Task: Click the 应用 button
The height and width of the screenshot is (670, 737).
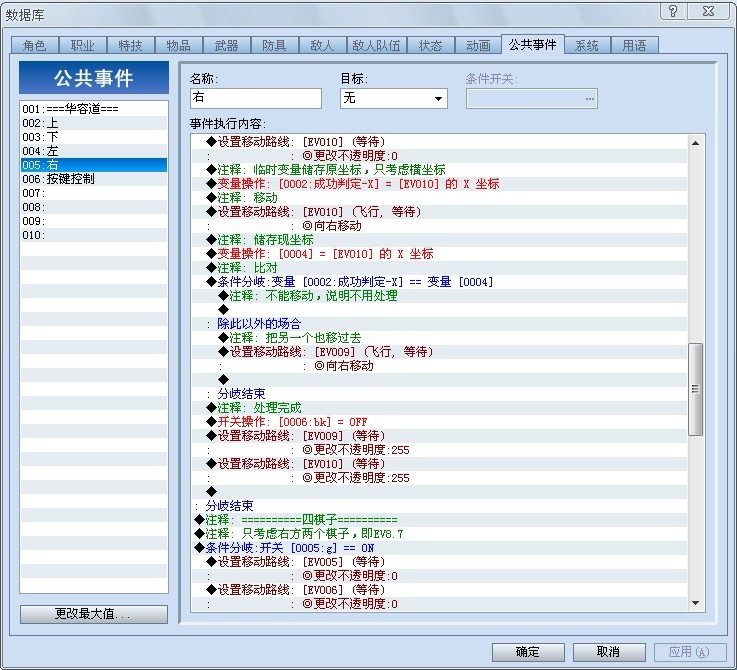Action: tap(690, 652)
